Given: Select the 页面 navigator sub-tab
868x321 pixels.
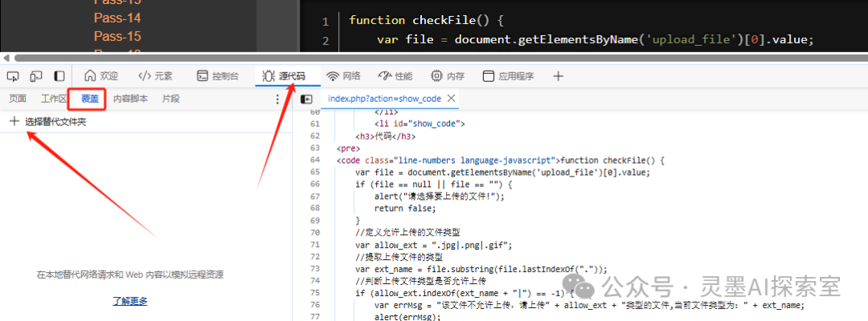Looking at the screenshot, I should tap(18, 99).
